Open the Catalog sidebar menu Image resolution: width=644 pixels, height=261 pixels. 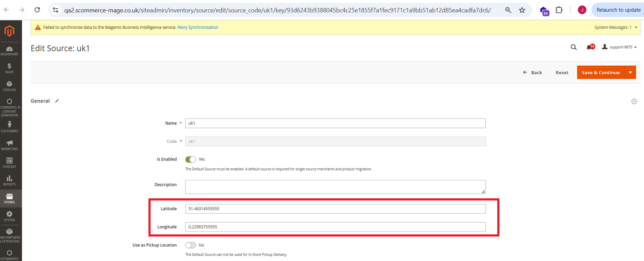coord(9,86)
